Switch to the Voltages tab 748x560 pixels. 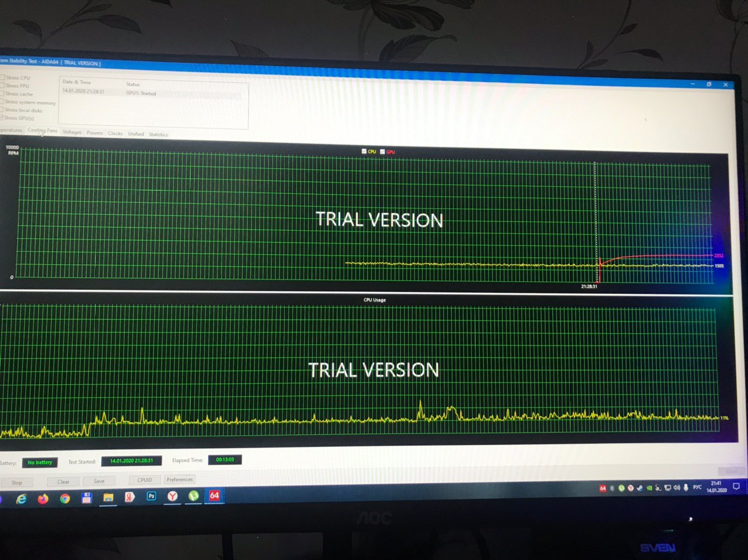[x=72, y=132]
